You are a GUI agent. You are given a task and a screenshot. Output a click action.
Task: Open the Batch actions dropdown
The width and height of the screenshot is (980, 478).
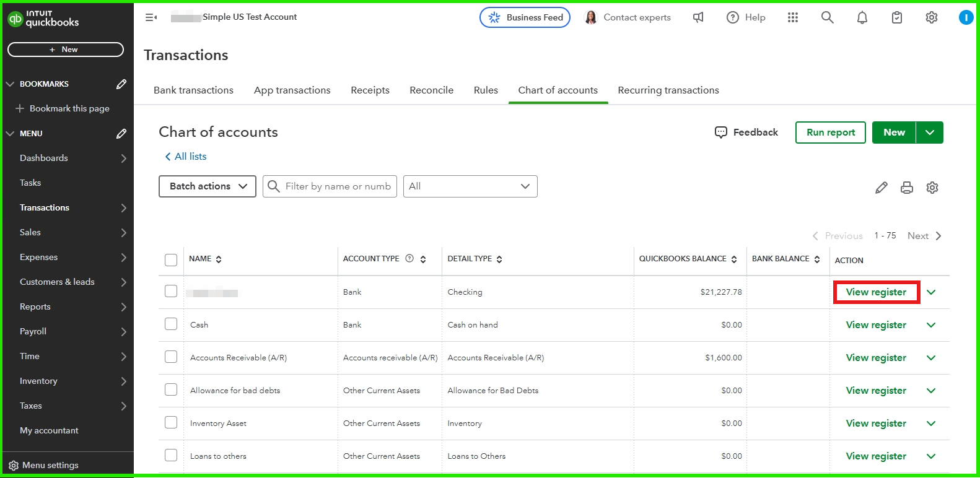coord(208,186)
